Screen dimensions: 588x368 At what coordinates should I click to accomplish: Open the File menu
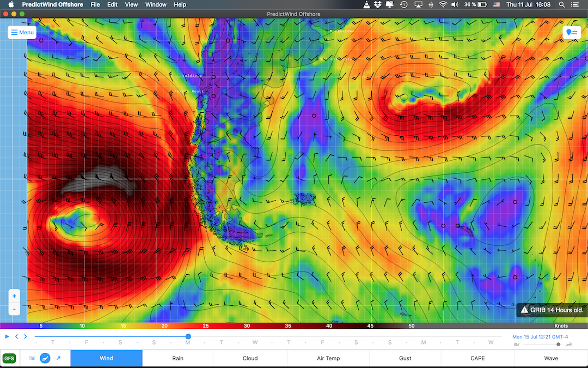(95, 4)
